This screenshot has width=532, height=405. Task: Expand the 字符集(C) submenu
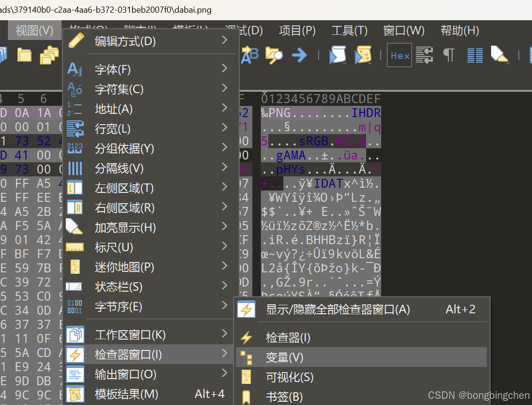[x=117, y=89]
